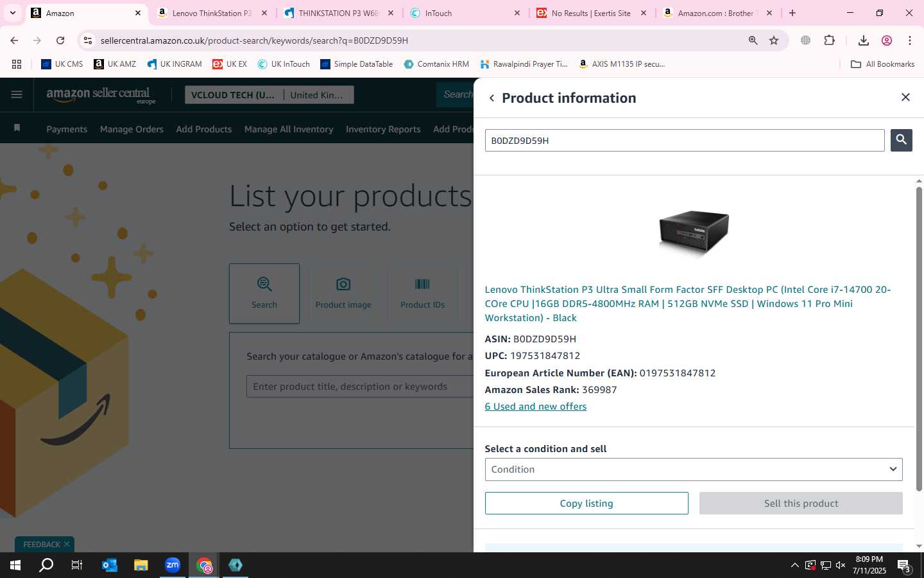Click the Amazon Seller Central logo
Viewport: 924px width, 578px height.
click(x=101, y=95)
